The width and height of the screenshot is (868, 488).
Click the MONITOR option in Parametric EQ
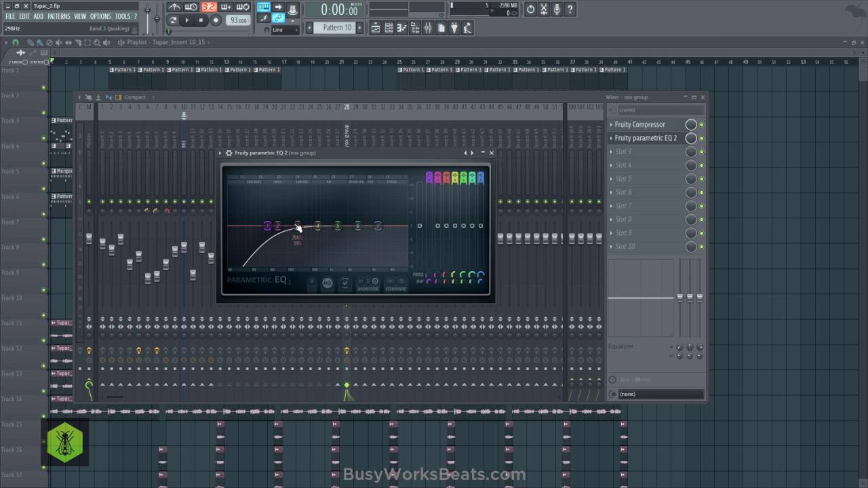368,289
